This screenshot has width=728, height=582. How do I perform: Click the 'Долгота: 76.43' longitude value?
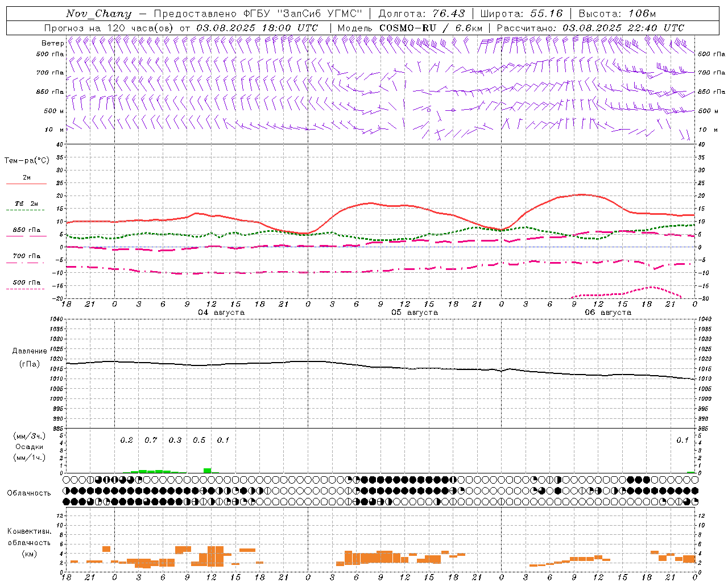pyautogui.click(x=421, y=14)
